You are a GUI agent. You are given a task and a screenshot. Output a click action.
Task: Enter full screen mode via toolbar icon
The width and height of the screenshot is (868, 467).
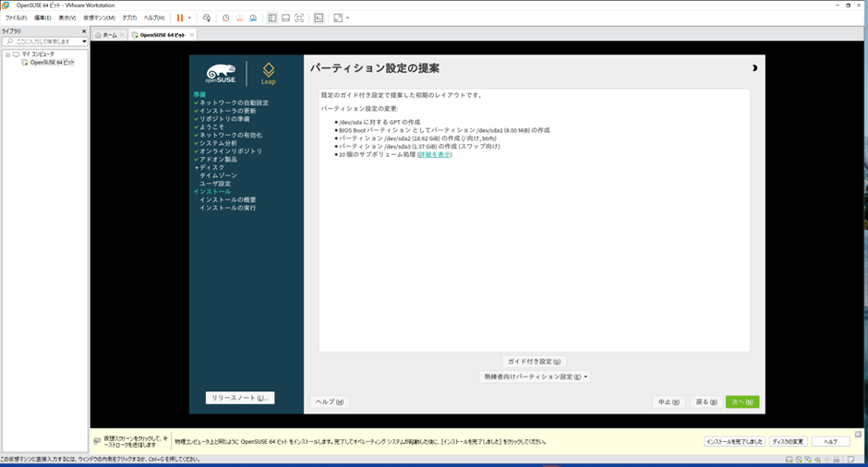299,18
